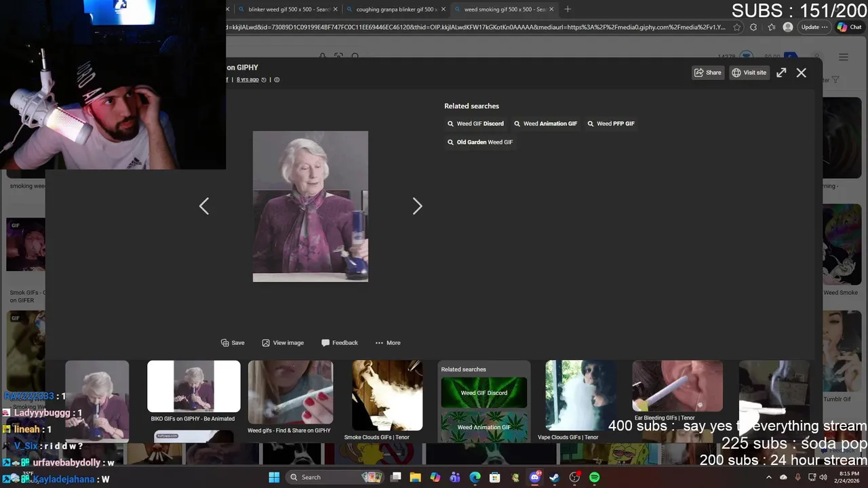868x488 pixels.
Task: Open Microsoft Store on taskbar
Action: tap(495, 477)
